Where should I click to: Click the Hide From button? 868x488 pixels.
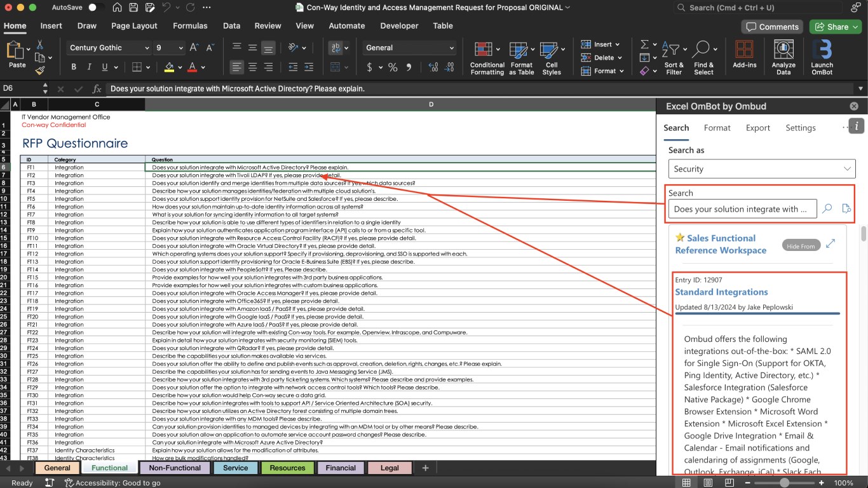pyautogui.click(x=800, y=246)
